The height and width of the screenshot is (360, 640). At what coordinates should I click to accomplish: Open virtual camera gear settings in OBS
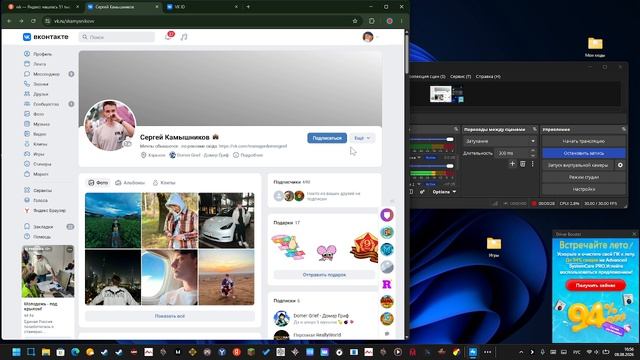click(620, 165)
